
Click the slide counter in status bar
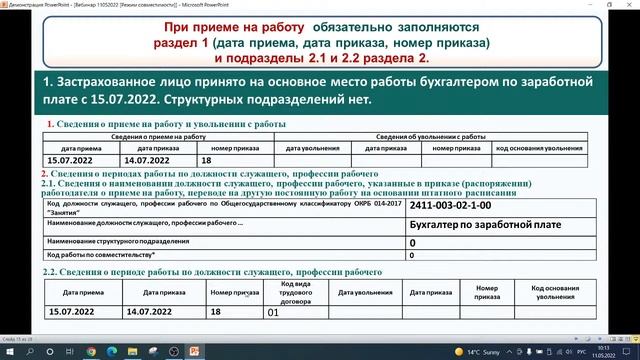tap(17, 339)
